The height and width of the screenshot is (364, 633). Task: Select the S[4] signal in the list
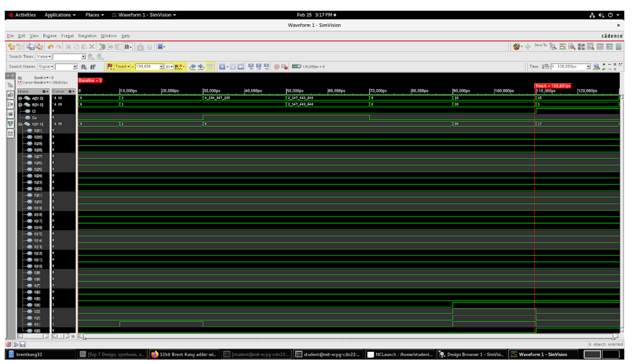[x=37, y=305]
